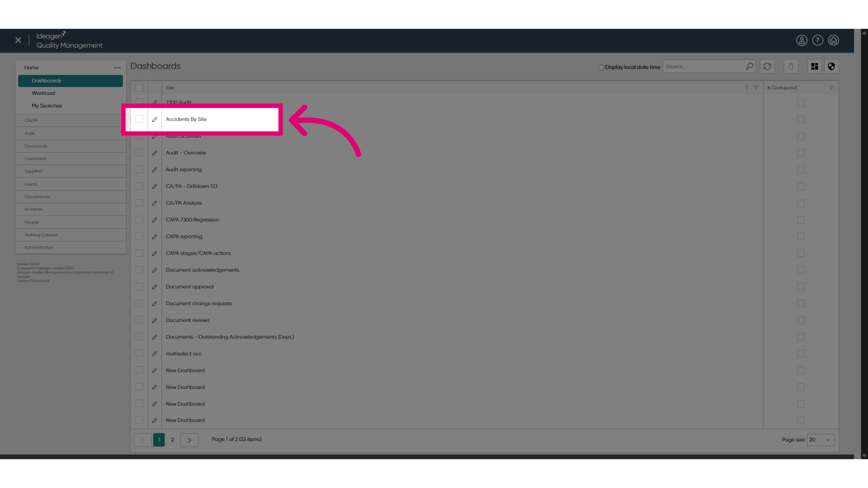Viewport: 868px width, 488px height.
Task: Go to the home icon in header
Action: [x=833, y=40]
